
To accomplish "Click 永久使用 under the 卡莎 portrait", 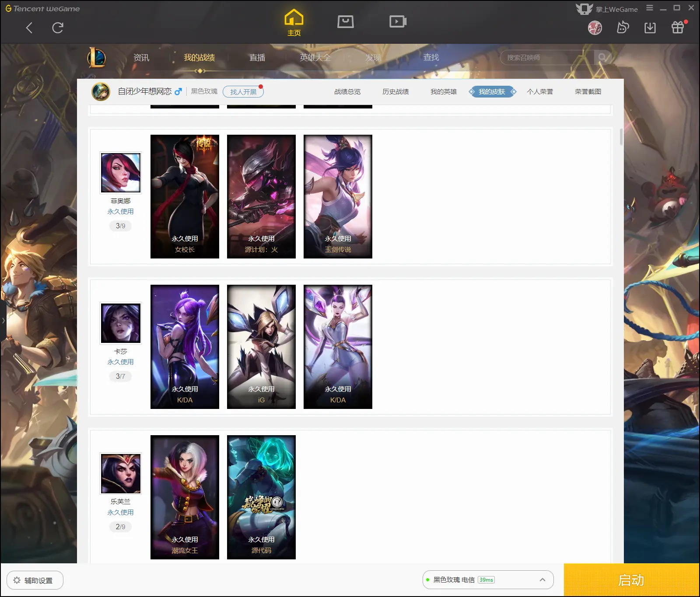I will 121,362.
